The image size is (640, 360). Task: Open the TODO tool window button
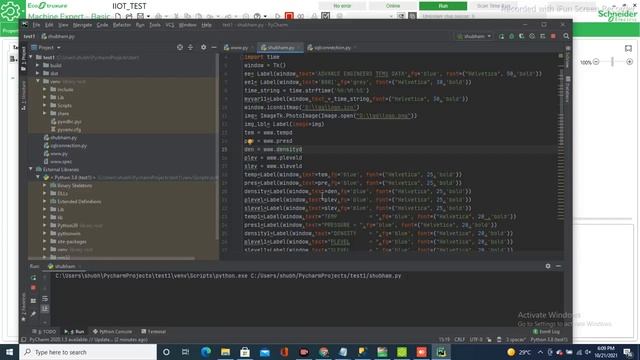coord(44,331)
